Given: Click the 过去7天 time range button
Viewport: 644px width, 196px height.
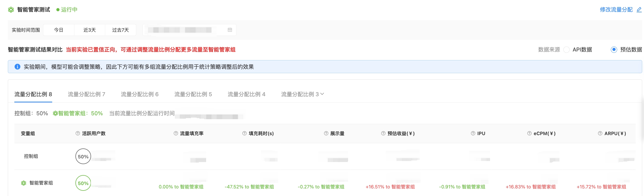Looking at the screenshot, I should 121,30.
